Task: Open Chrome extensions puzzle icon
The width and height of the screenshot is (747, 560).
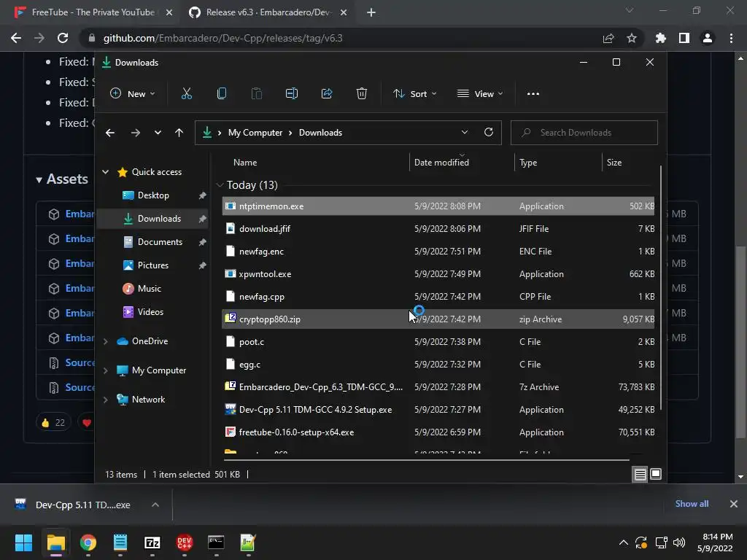Action: point(661,38)
